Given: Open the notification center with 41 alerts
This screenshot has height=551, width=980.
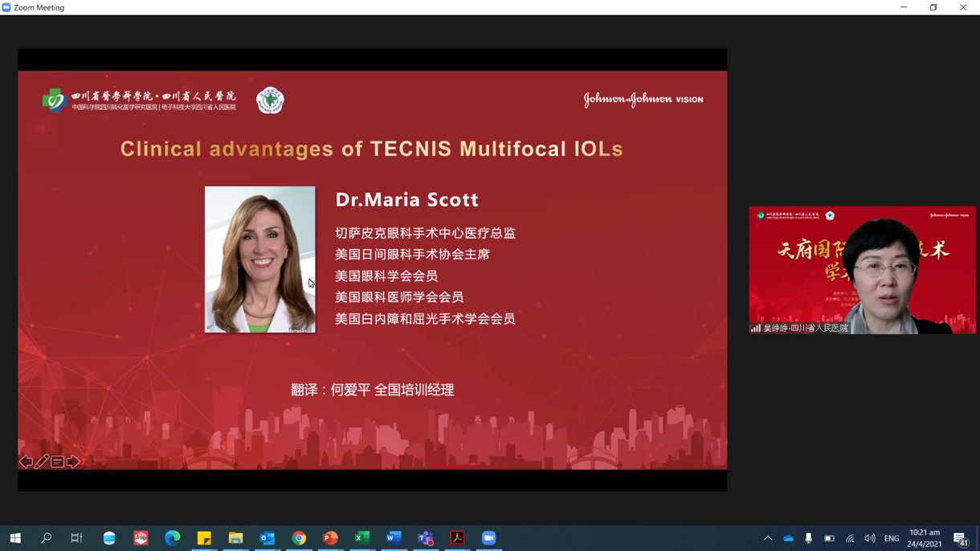Looking at the screenshot, I should point(960,538).
